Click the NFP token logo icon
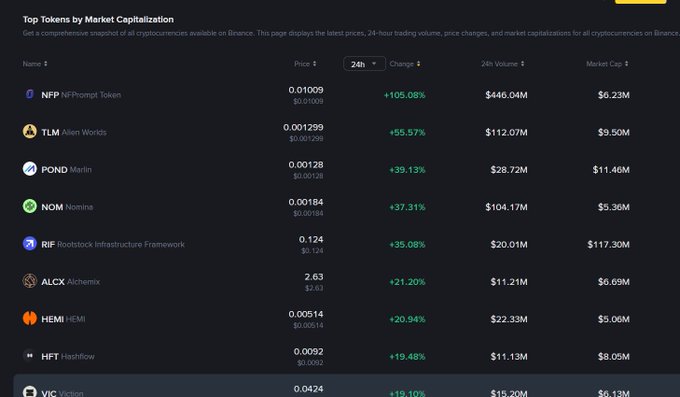The image size is (680, 397). coord(29,94)
